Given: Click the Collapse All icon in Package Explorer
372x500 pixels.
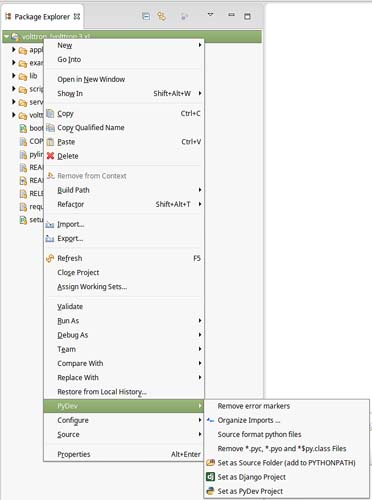Looking at the screenshot, I should click(x=146, y=16).
